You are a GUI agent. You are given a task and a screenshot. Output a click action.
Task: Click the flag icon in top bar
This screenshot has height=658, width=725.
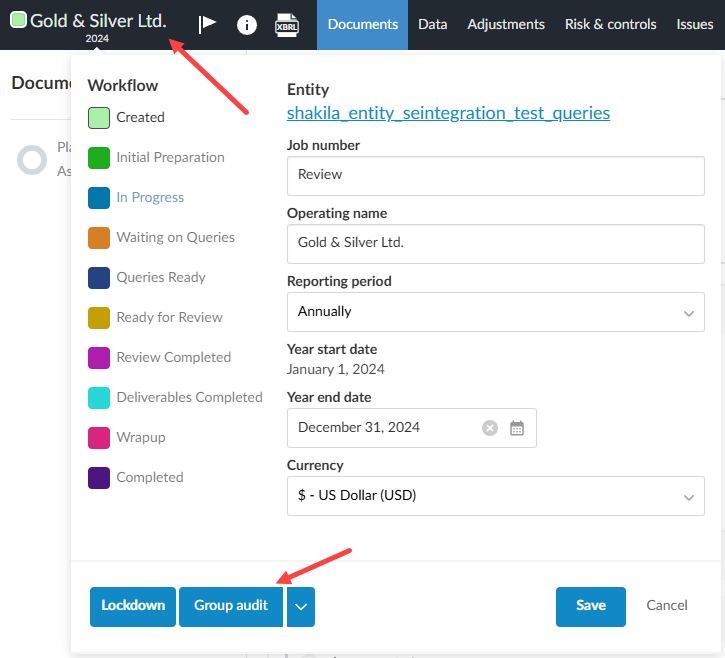(x=207, y=24)
